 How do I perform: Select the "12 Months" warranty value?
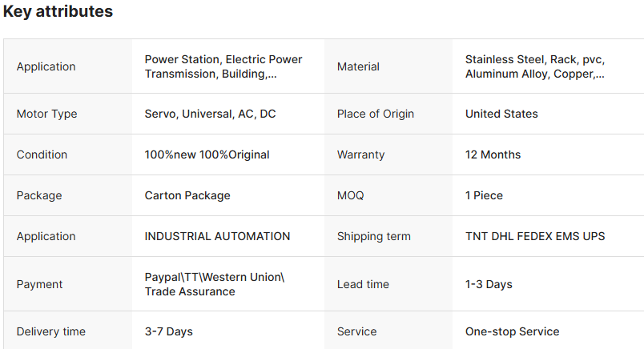(493, 154)
